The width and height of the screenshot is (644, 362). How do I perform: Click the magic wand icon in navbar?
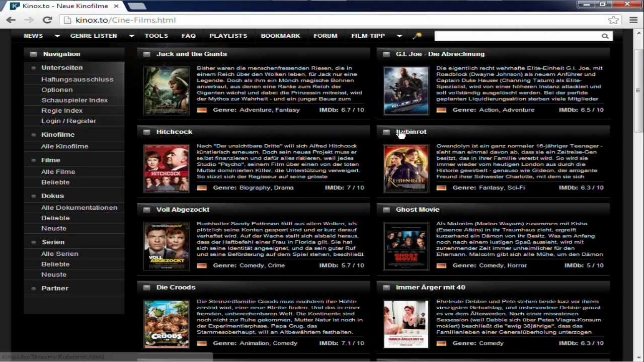(x=417, y=36)
